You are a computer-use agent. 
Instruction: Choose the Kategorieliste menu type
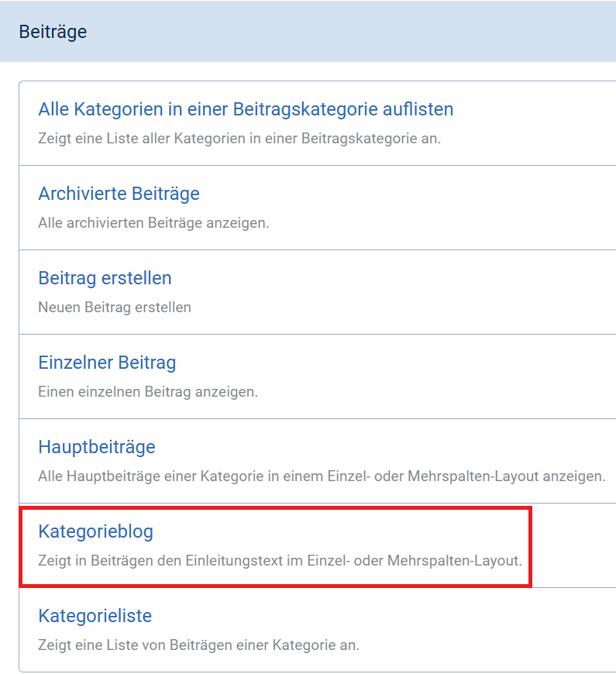(x=95, y=616)
